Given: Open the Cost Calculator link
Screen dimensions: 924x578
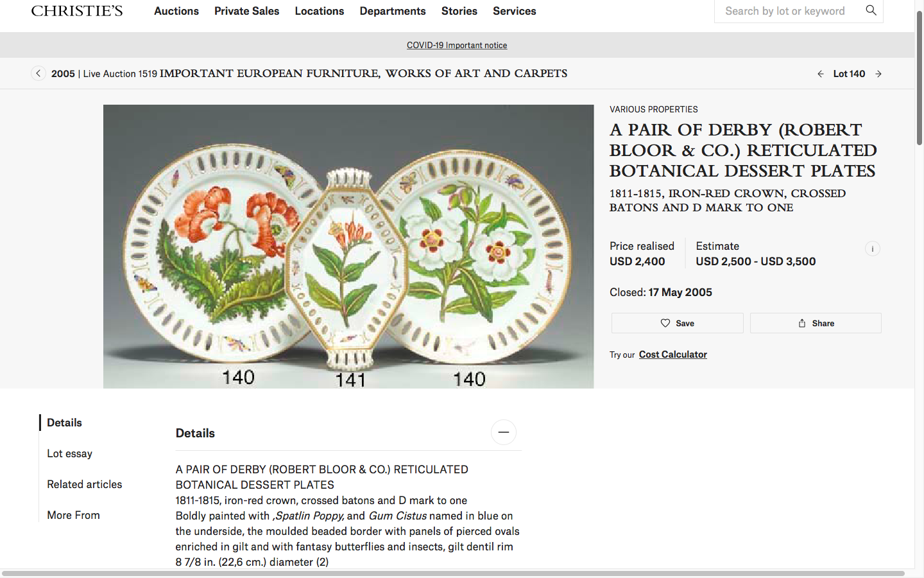Looking at the screenshot, I should tap(673, 355).
